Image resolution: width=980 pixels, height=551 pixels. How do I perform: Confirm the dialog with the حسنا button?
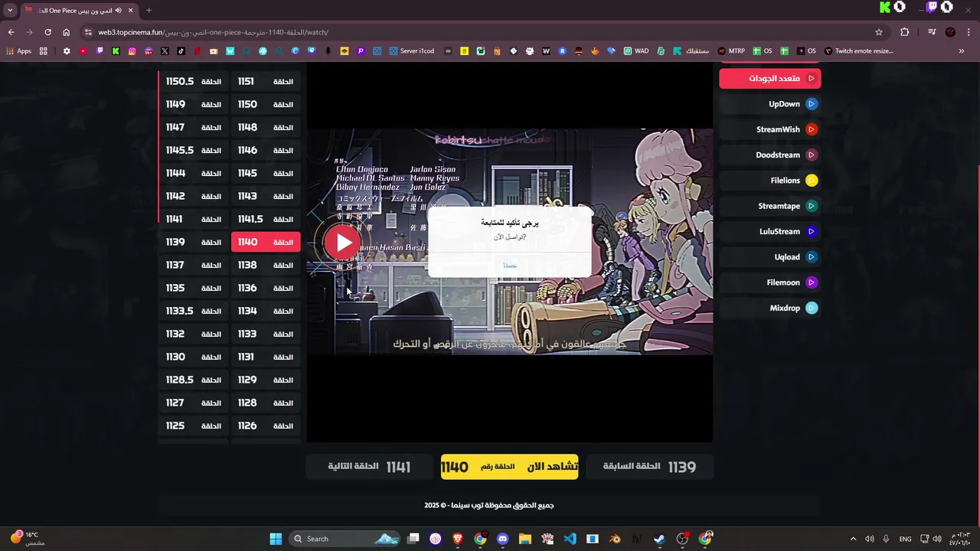point(510,266)
